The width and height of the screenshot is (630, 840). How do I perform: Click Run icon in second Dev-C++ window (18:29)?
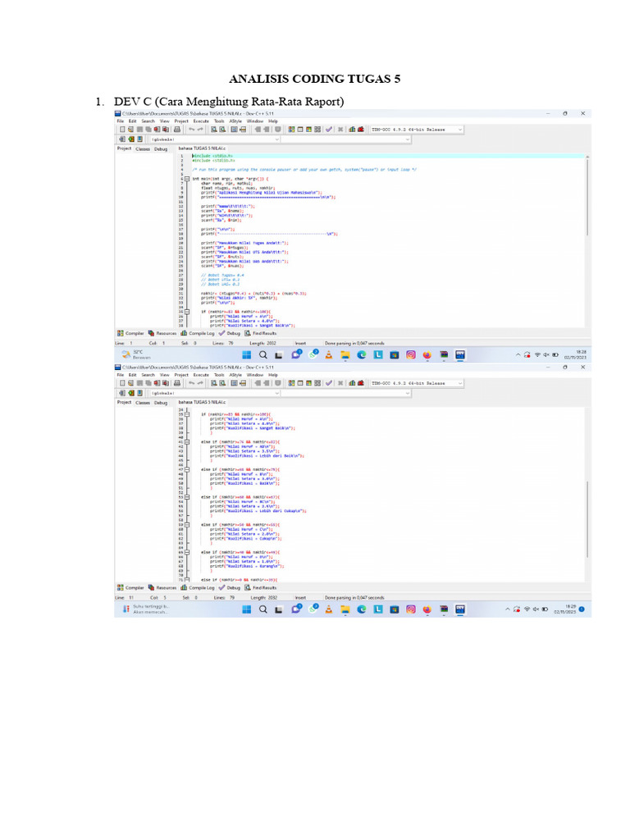tap(300, 383)
